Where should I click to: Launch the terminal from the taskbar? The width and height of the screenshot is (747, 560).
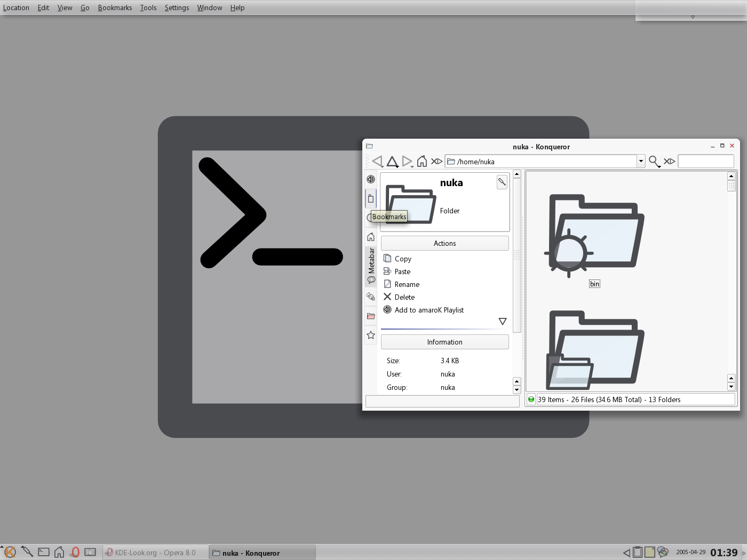click(44, 553)
